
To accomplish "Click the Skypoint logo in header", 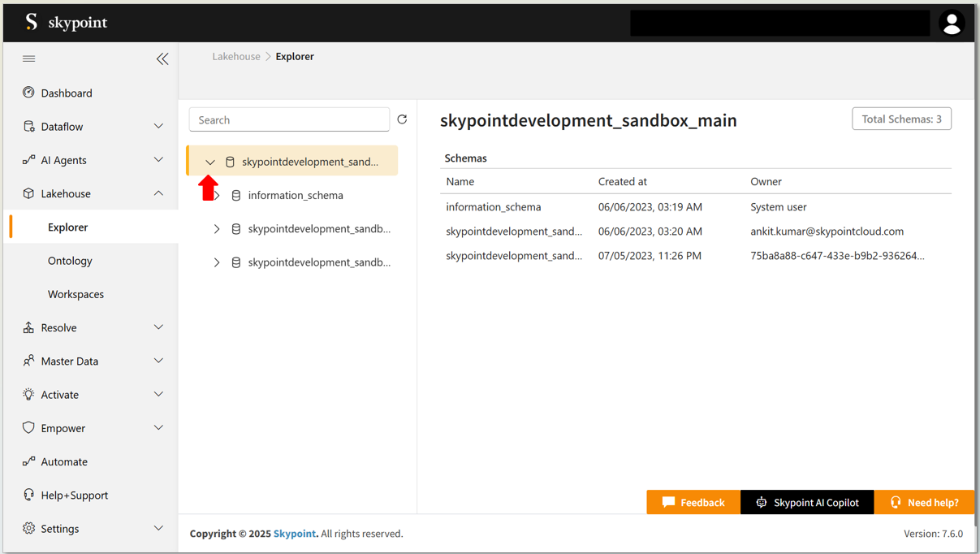I will pos(66,23).
